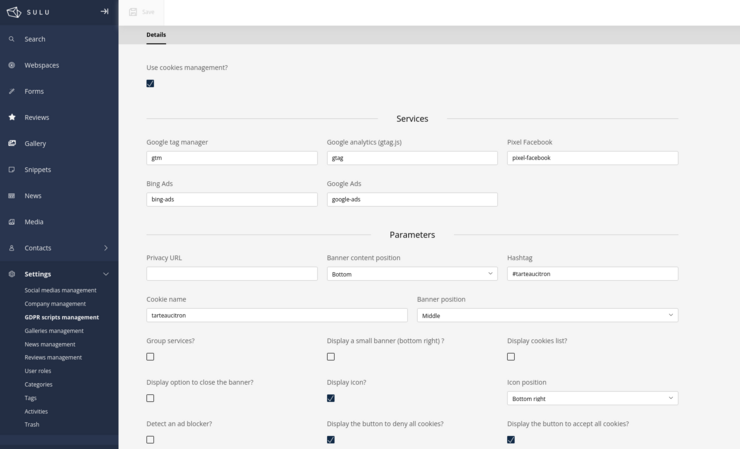
Task: Check Display a small banner option
Action: 331,357
